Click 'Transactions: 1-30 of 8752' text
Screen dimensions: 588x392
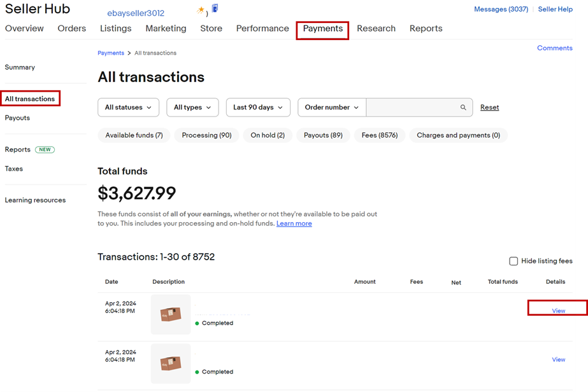coord(156,256)
